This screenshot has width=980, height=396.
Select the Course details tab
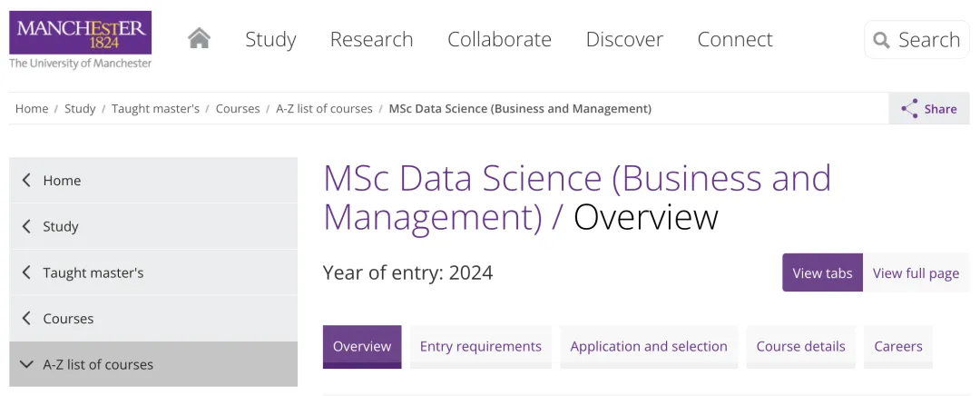click(800, 347)
